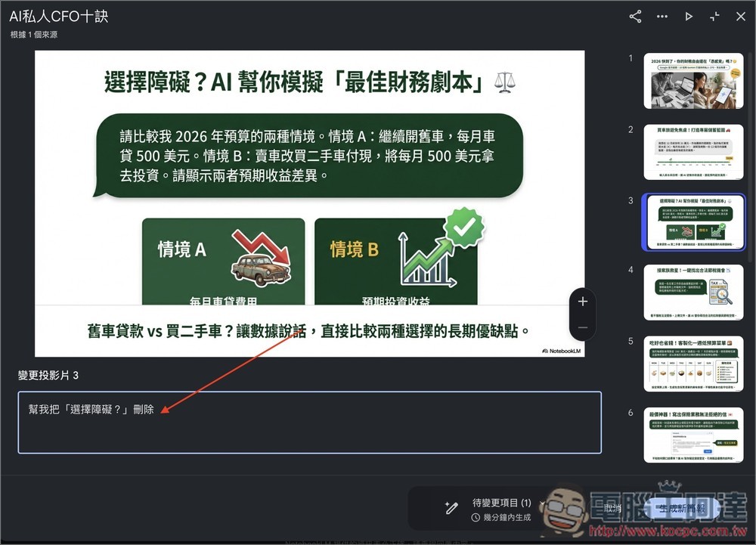This screenshot has height=545, width=756.
Task: Start the slideshow presentation
Action: (x=689, y=16)
